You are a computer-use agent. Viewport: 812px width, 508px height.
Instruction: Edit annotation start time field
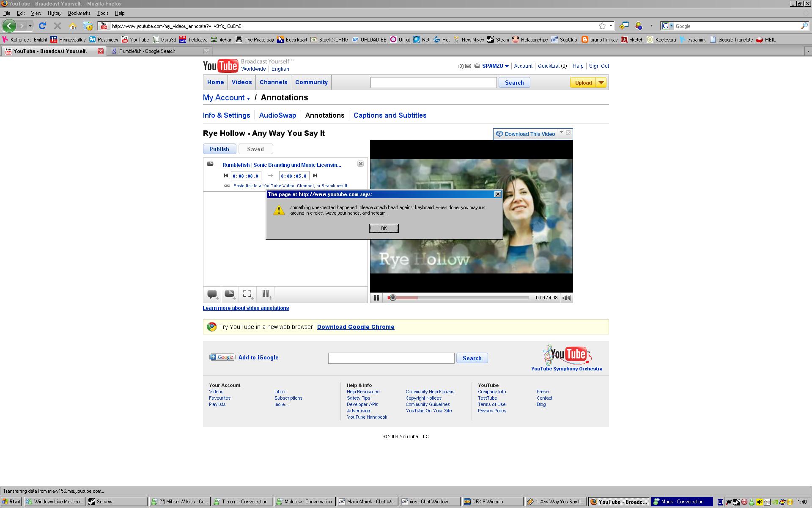pos(246,176)
